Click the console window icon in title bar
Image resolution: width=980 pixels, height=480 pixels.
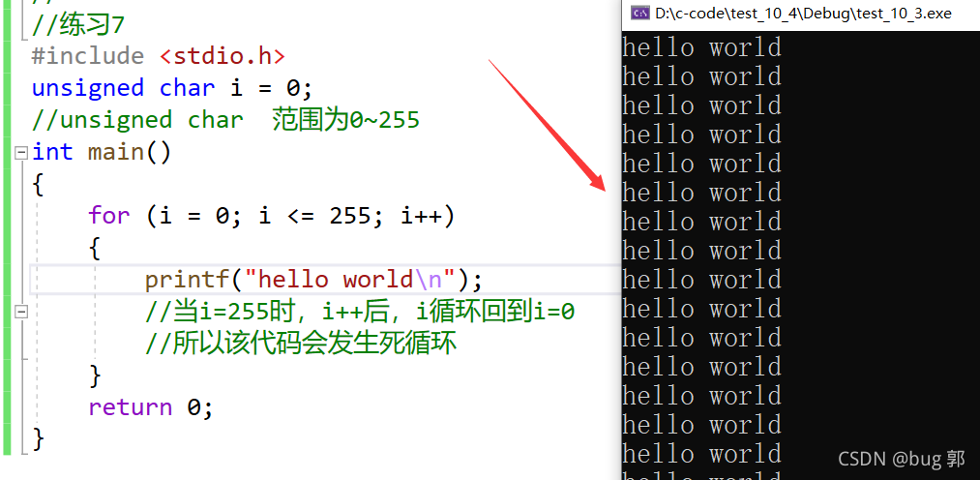[640, 14]
